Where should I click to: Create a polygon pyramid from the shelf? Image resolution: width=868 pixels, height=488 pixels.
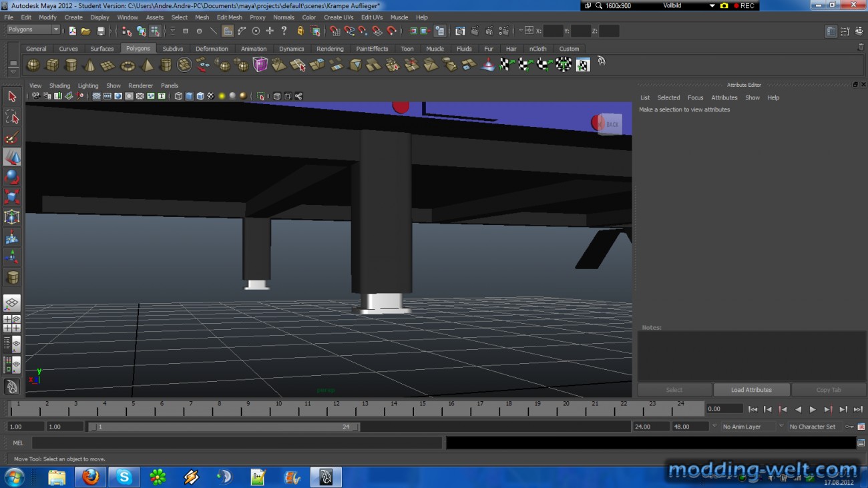pos(146,65)
